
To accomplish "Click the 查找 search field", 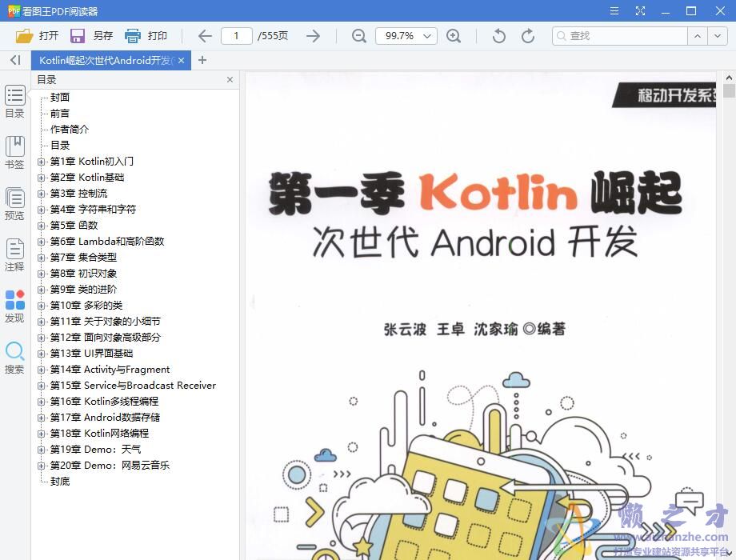I will click(x=620, y=36).
